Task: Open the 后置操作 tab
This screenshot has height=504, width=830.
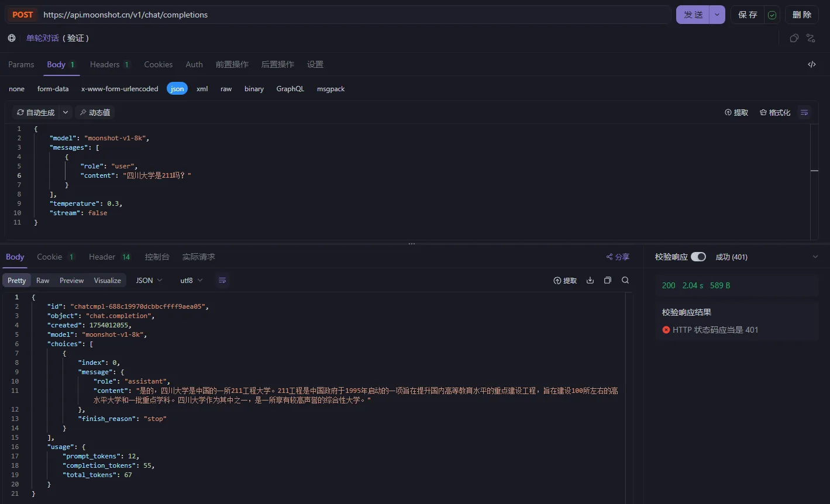Action: 278,64
